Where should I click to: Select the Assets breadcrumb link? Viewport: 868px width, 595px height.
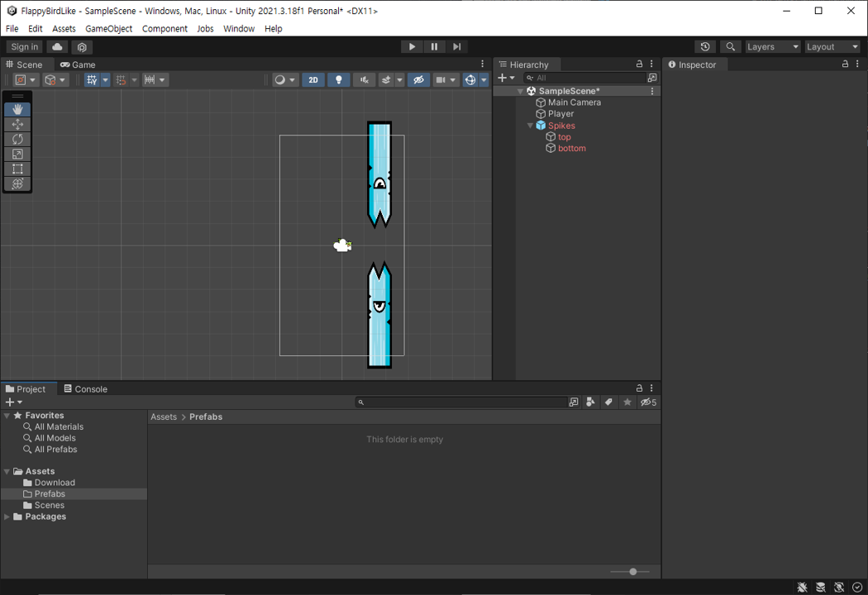pos(164,416)
